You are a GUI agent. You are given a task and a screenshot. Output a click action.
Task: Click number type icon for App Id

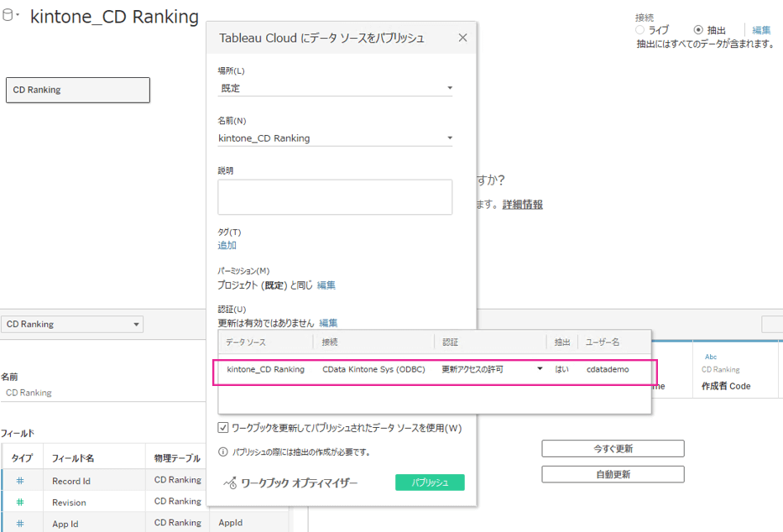coord(20,524)
